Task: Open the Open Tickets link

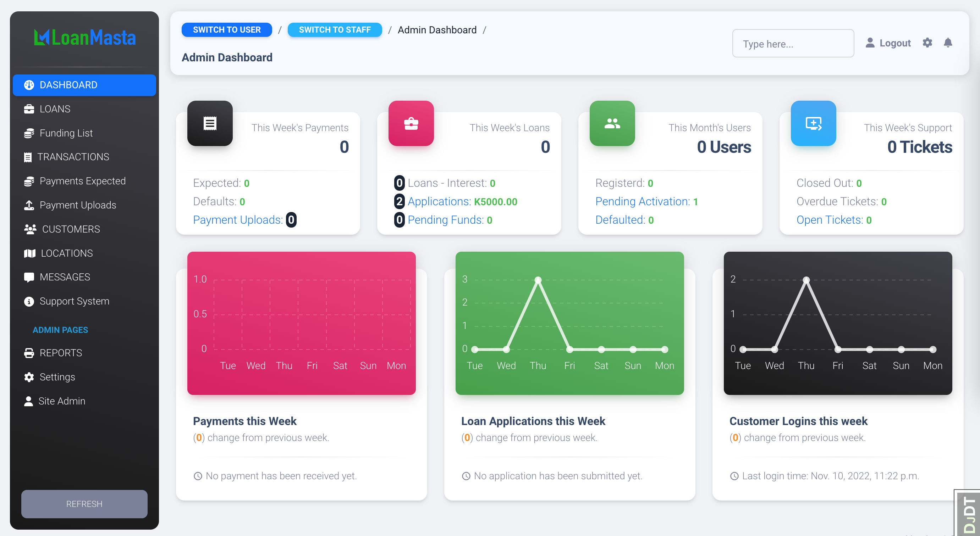Action: pos(834,220)
